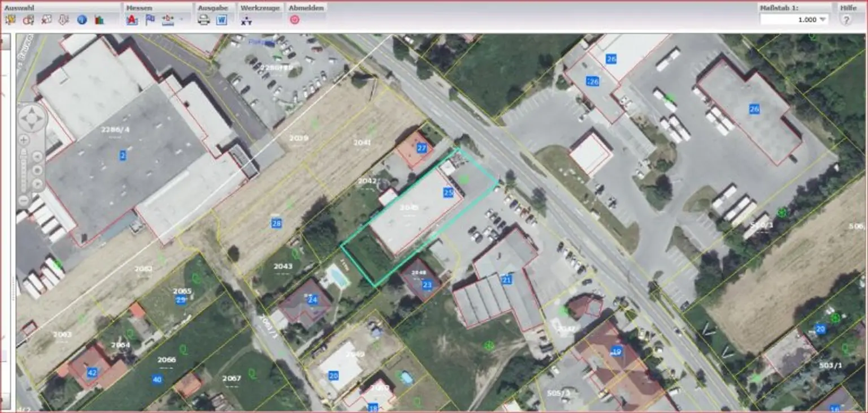868x413 pixels.
Task: Export to Word via the W icon
Action: (221, 20)
